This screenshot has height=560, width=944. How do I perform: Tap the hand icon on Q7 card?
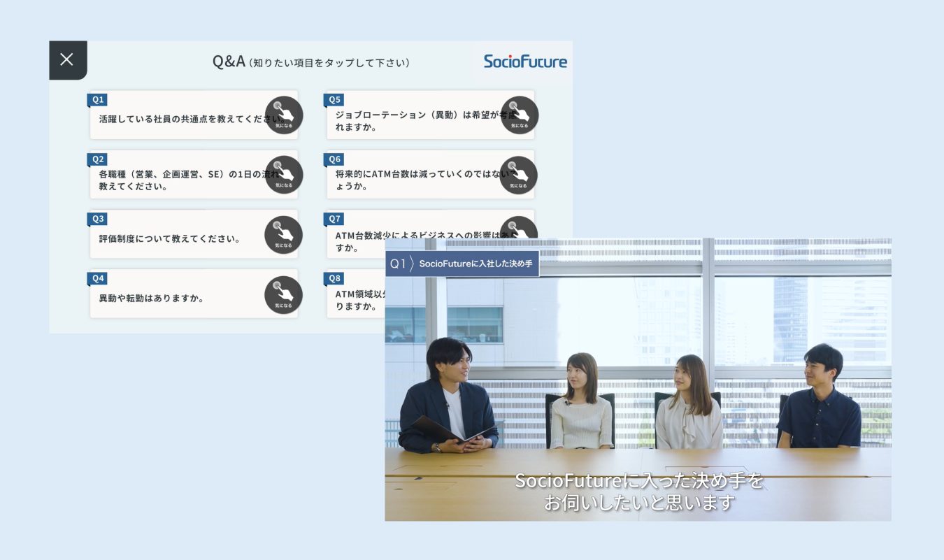click(520, 227)
